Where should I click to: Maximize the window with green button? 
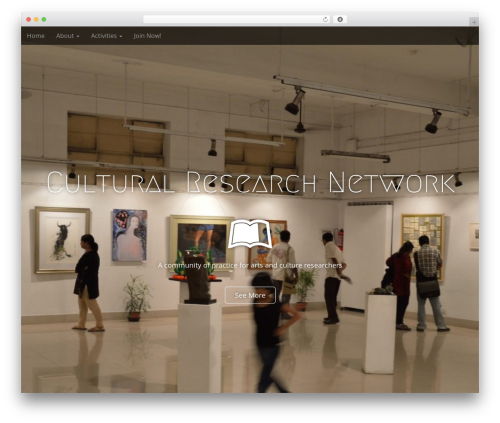click(44, 19)
